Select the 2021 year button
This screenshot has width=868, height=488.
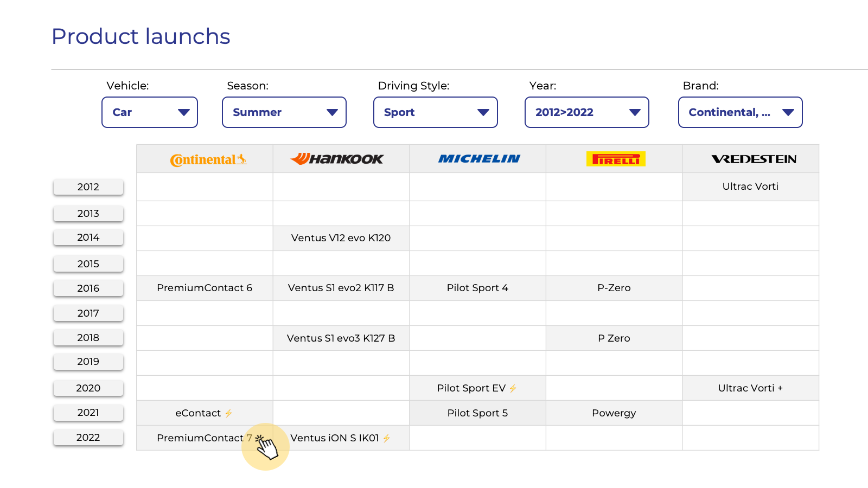[88, 413]
